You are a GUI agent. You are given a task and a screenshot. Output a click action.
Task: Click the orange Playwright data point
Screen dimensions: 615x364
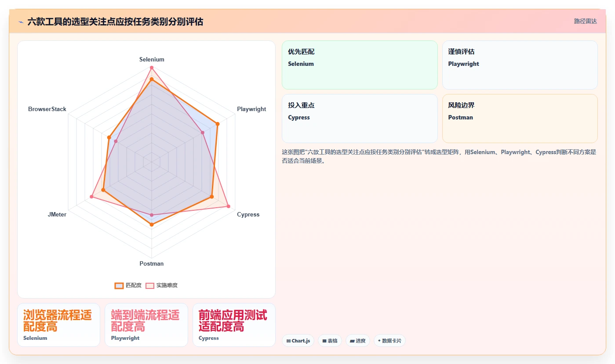click(217, 124)
